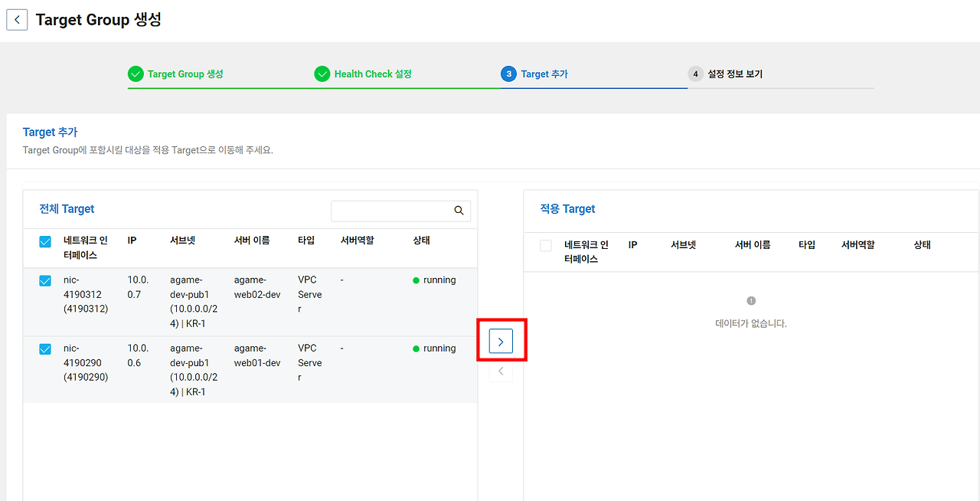Click the gray info icon above 데이터가 없습니다
Screen dimensions: 980x501
pos(751,301)
